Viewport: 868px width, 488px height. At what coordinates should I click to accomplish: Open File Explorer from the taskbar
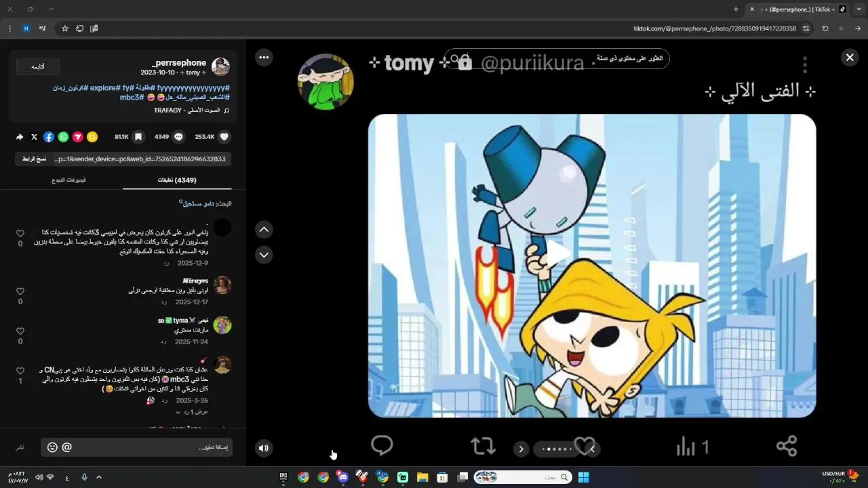[x=422, y=477]
